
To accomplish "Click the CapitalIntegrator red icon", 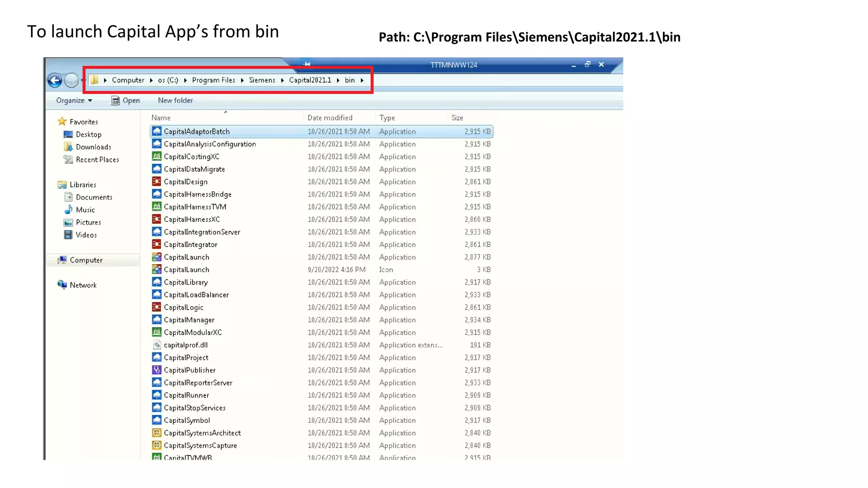I will coord(157,244).
